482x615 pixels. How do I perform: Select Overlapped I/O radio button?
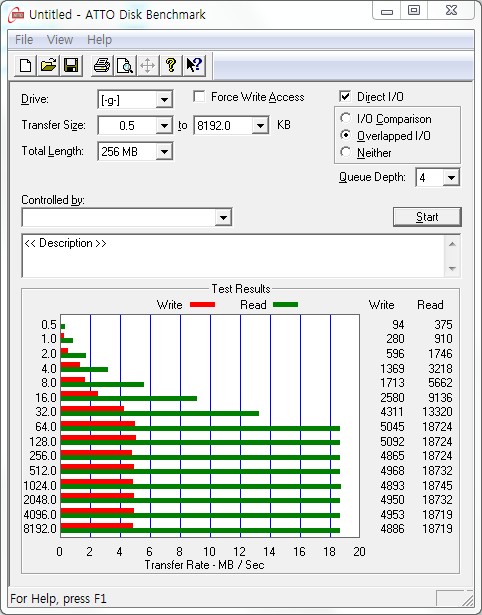(346, 135)
